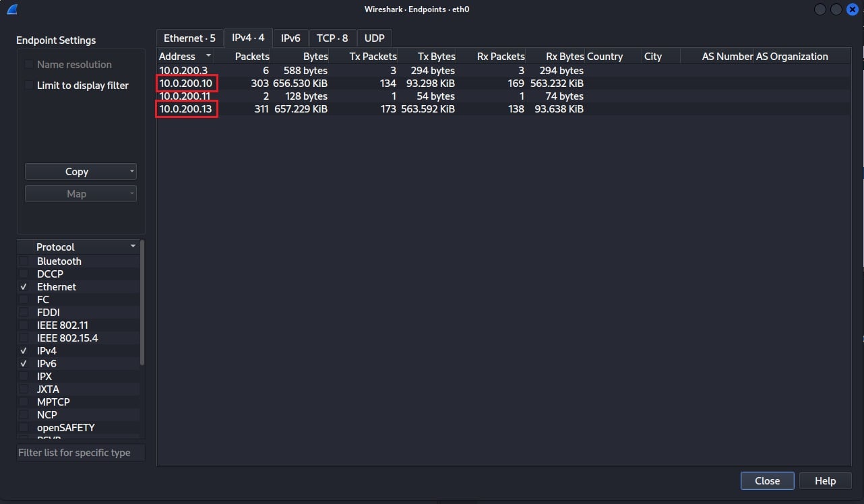Click the protocol list vertical scrollbar
Screen dimensions: 864x504
coord(142,303)
